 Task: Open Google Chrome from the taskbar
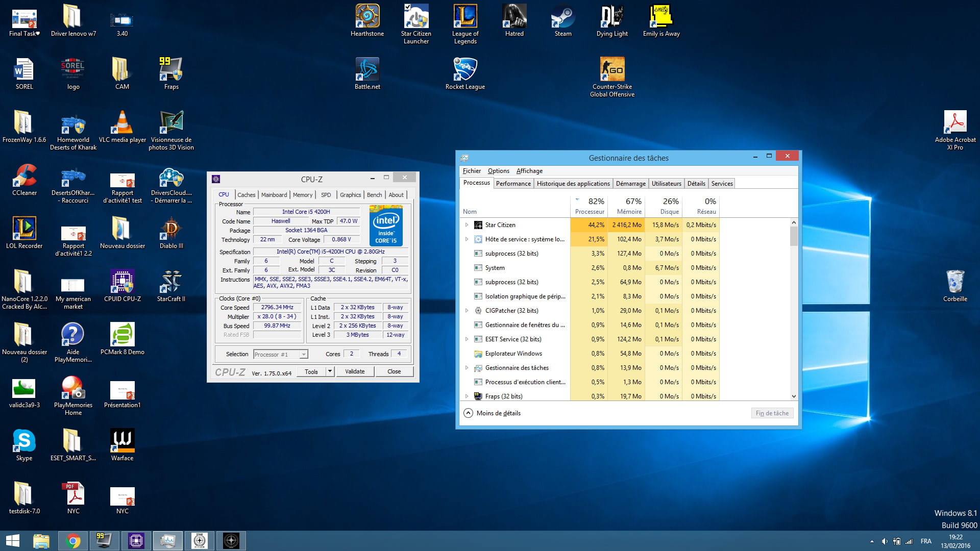[73, 541]
